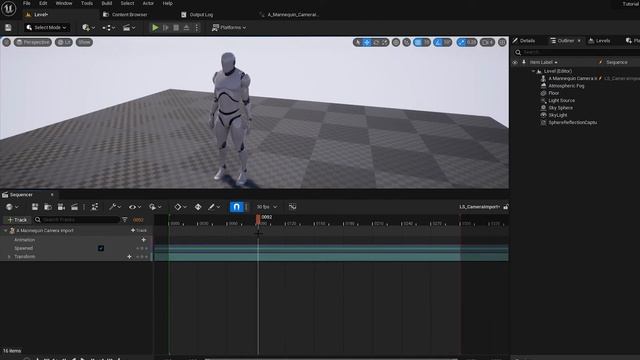Open the Platforms dropdown

229,28
